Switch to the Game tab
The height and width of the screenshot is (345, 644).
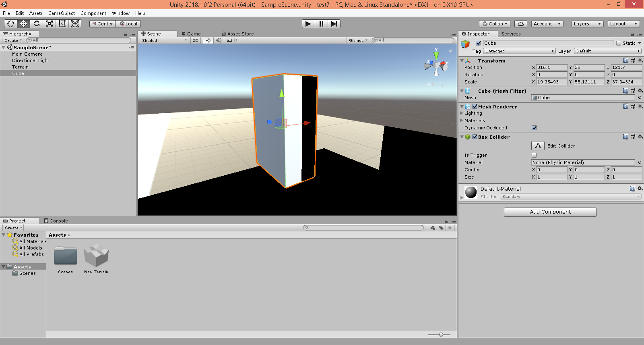tap(191, 34)
